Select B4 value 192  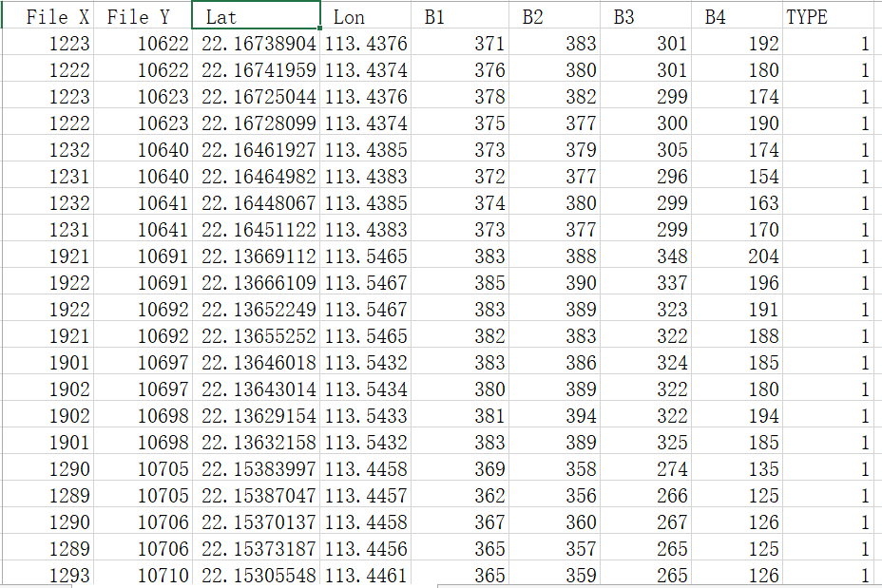737,43
